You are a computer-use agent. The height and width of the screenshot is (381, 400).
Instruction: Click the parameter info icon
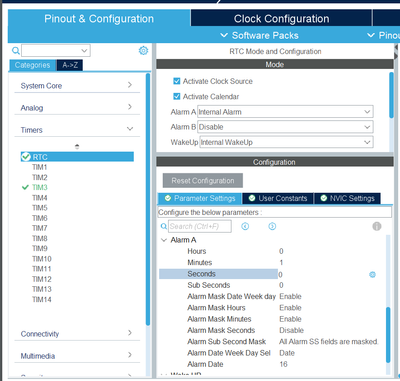click(x=377, y=227)
